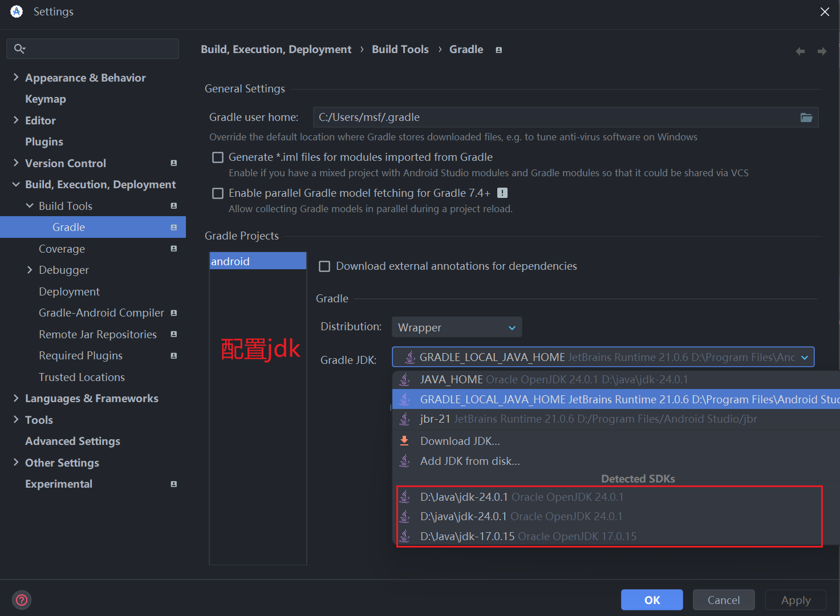Open help with the question mark icon
Image resolution: width=840 pixels, height=616 pixels.
pyautogui.click(x=22, y=599)
